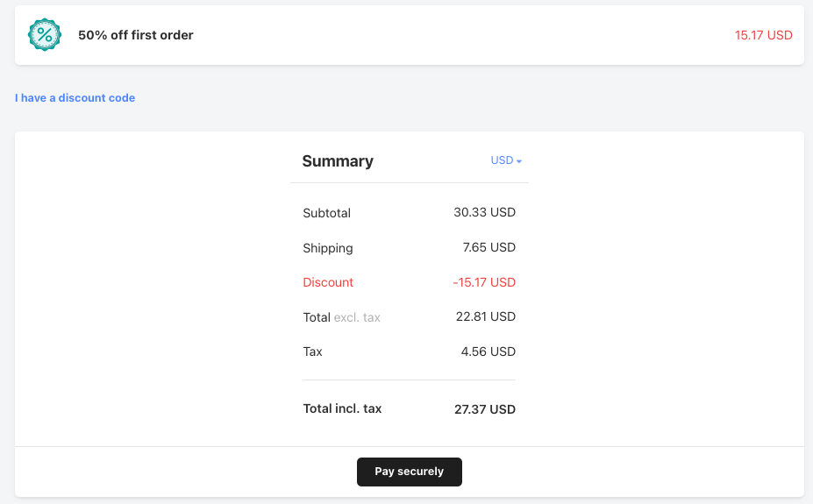
Task: Open the USD currency dropdown
Action: (x=503, y=160)
